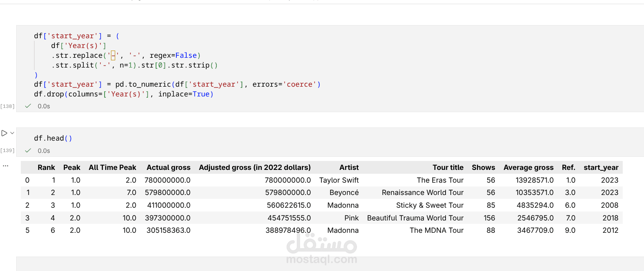
Task: Open the output's more actions ellipsis
Action: click(x=6, y=166)
